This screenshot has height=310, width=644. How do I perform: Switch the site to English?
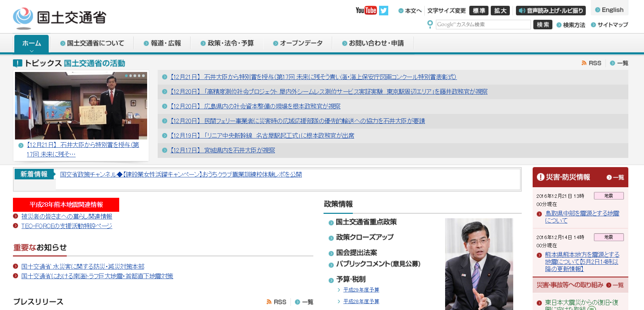pos(610,10)
